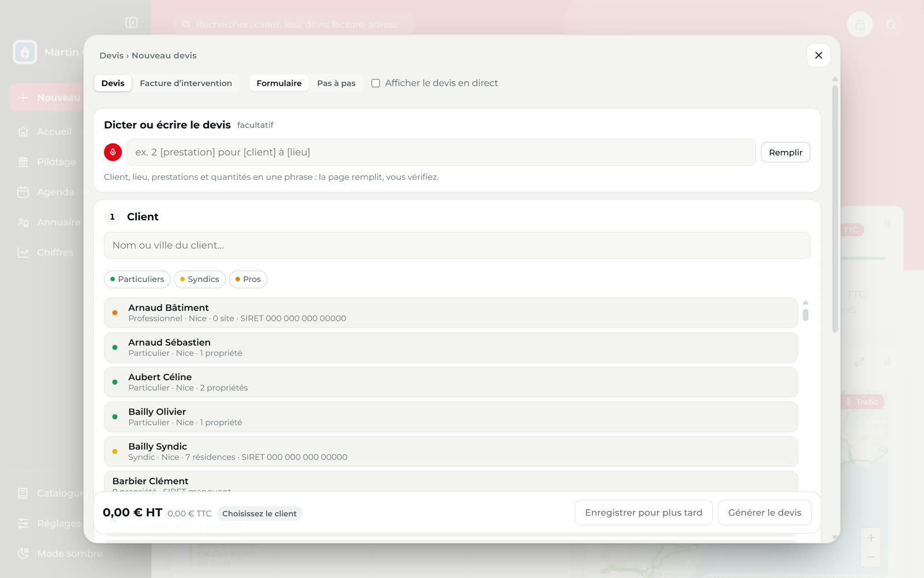Select client Bailly Olivier

click(x=451, y=417)
